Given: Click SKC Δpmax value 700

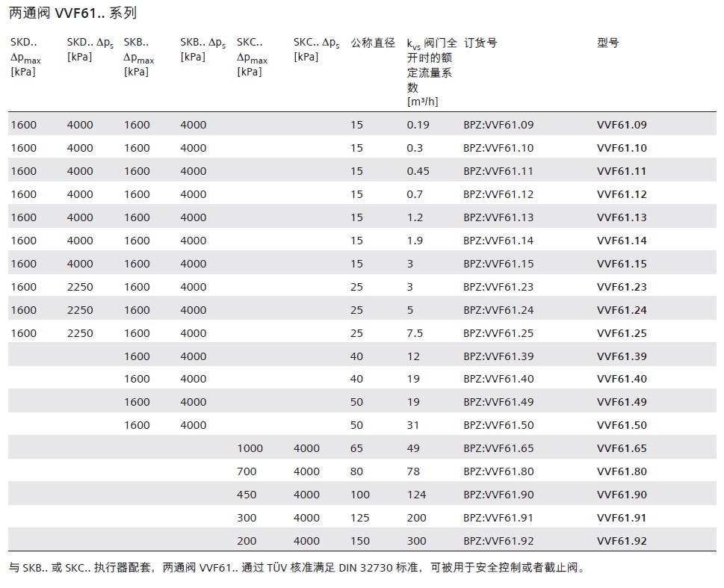Looking at the screenshot, I should click(x=247, y=471).
